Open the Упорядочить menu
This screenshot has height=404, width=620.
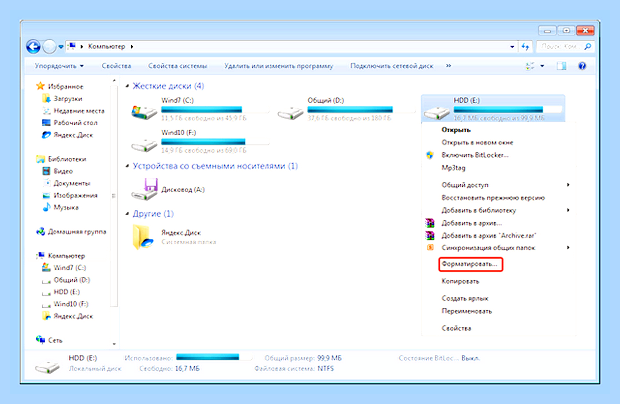point(59,66)
